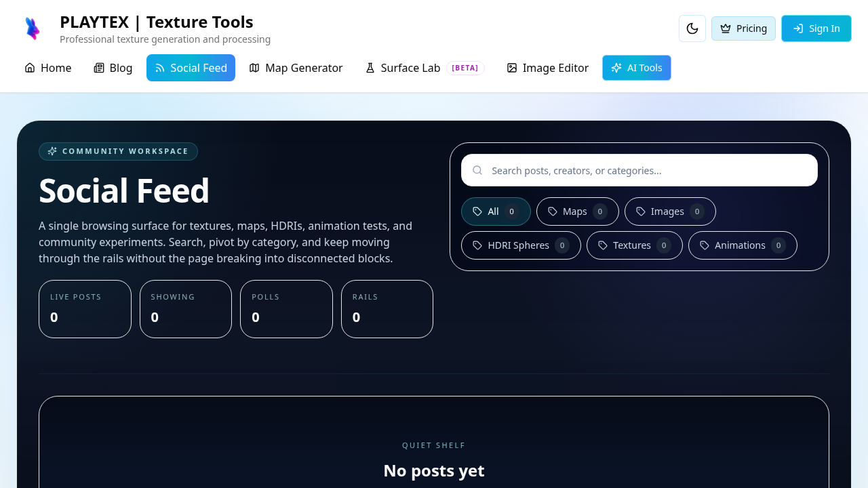Filter feed by Animations category
The image size is (868, 488).
point(743,245)
